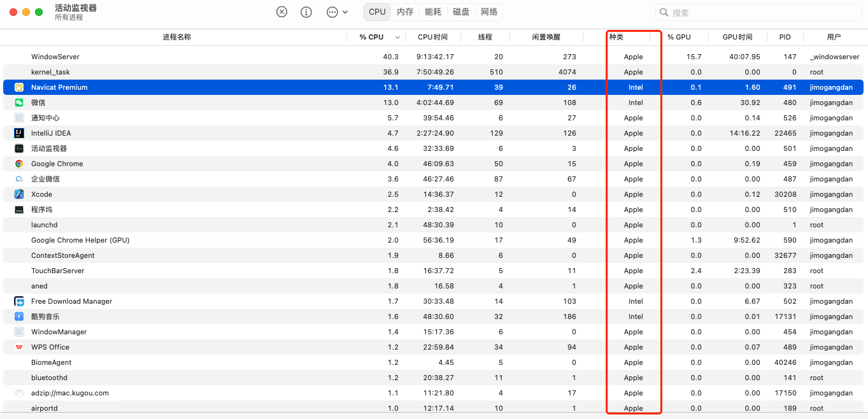Switch to the 能耗 tab
This screenshot has height=419, width=868.
click(433, 11)
